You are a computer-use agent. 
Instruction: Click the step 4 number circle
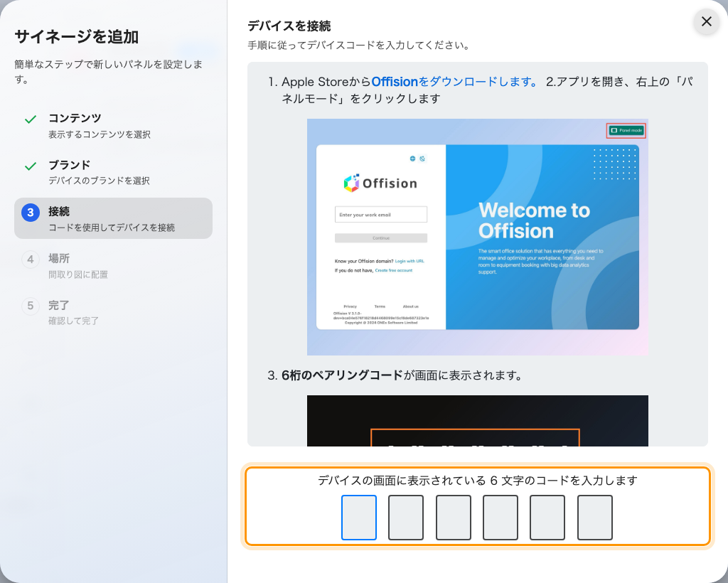pos(31,259)
